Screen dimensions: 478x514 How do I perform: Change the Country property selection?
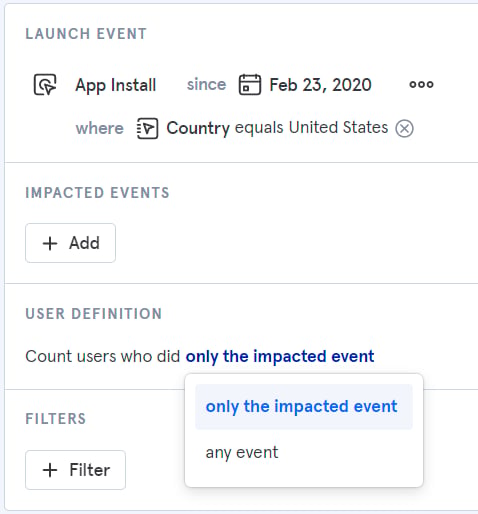198,128
